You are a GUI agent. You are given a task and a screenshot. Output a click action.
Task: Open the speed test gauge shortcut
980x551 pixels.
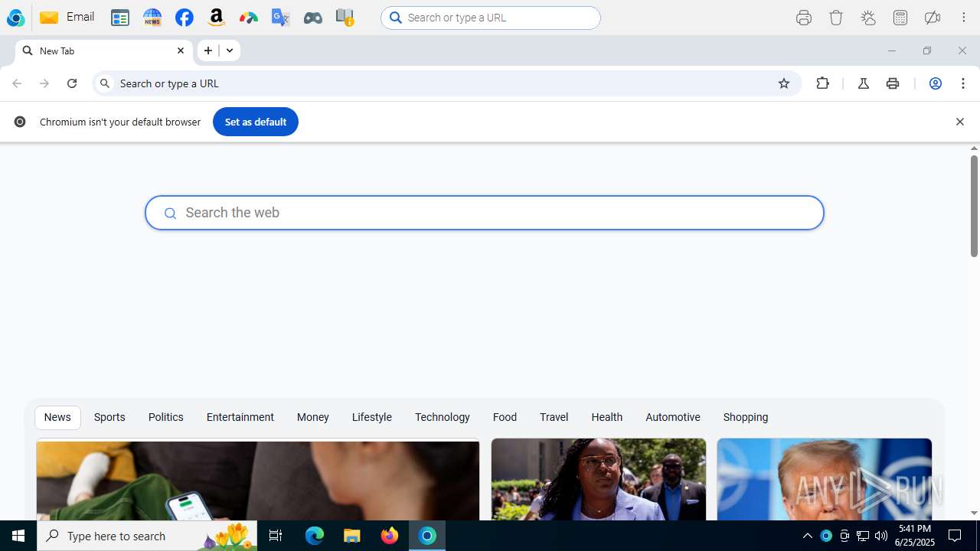pyautogui.click(x=249, y=18)
